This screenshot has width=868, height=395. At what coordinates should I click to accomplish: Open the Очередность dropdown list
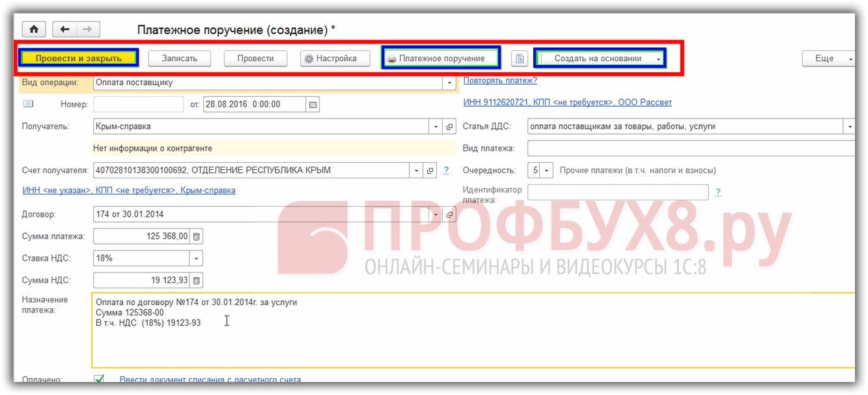(x=547, y=170)
